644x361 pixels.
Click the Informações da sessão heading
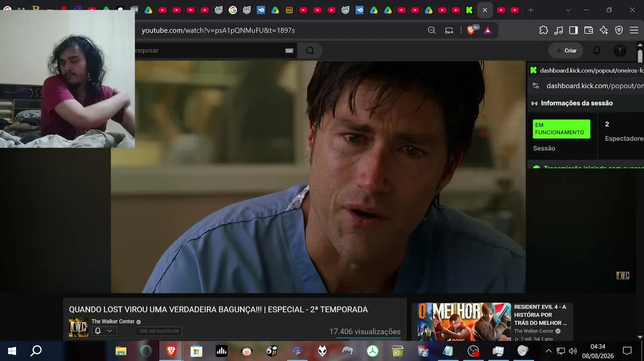click(577, 103)
